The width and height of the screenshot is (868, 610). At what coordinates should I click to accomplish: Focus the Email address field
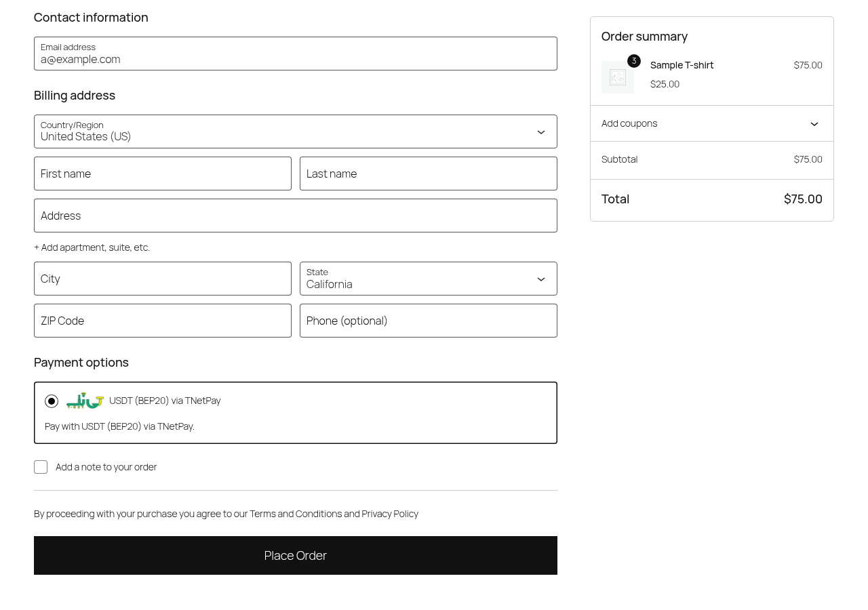pyautogui.click(x=296, y=54)
